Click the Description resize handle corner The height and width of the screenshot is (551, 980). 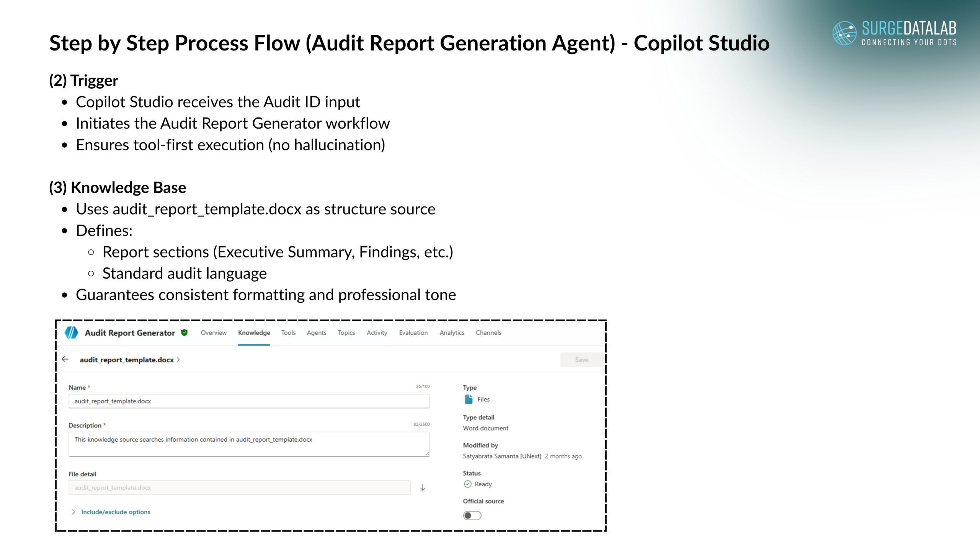click(427, 453)
